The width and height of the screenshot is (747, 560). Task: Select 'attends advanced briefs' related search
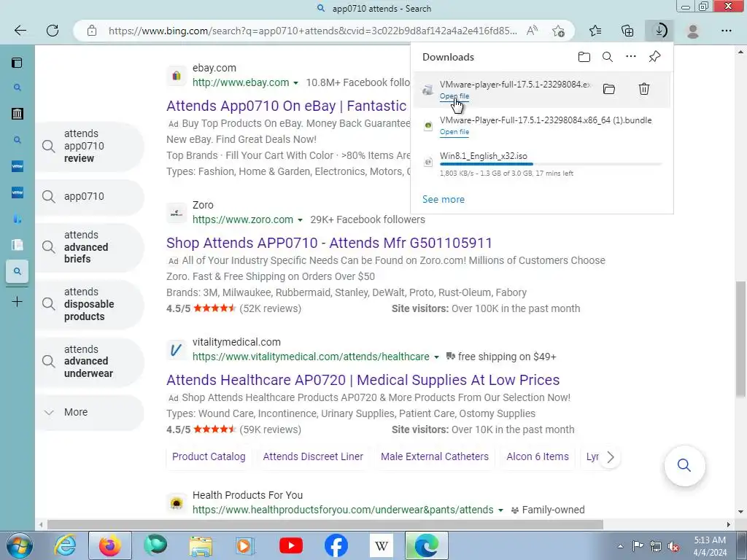(89, 247)
